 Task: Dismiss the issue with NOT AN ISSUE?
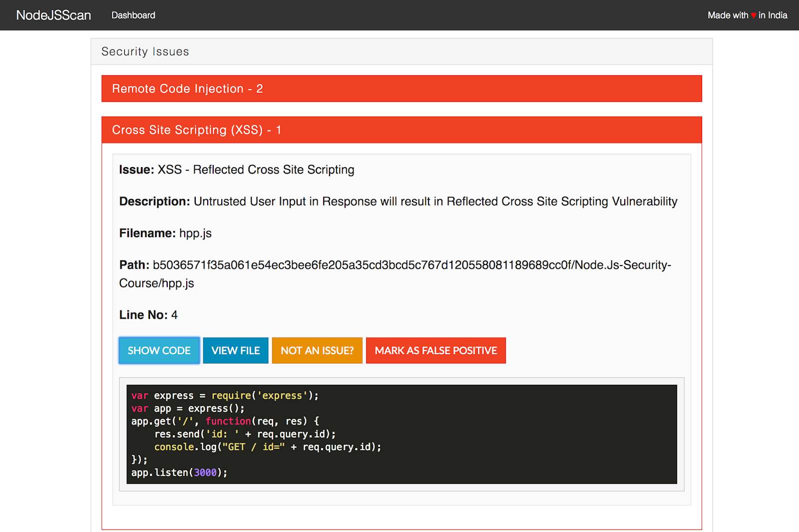[317, 350]
